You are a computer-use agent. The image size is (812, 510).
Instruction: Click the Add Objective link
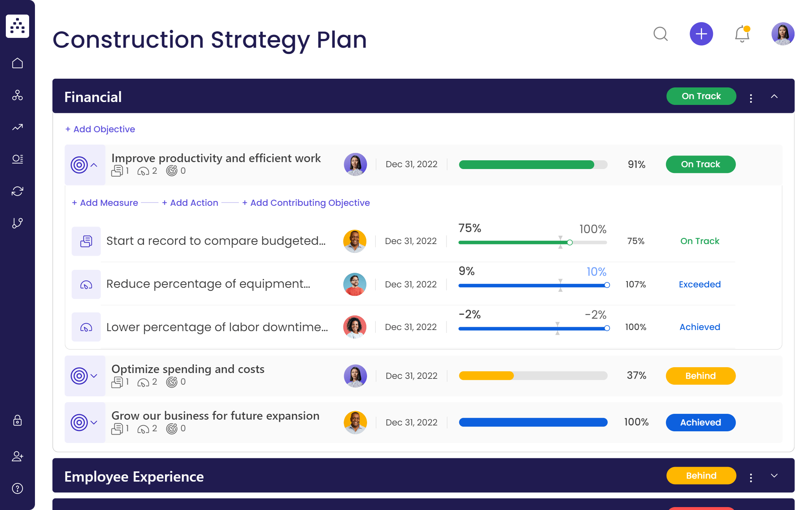pyautogui.click(x=100, y=129)
